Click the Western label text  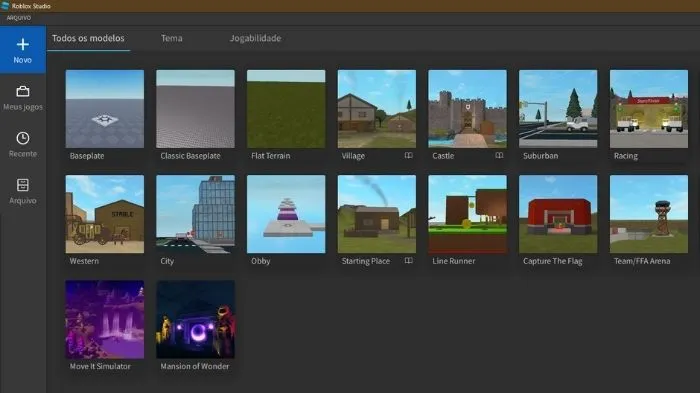coord(84,261)
